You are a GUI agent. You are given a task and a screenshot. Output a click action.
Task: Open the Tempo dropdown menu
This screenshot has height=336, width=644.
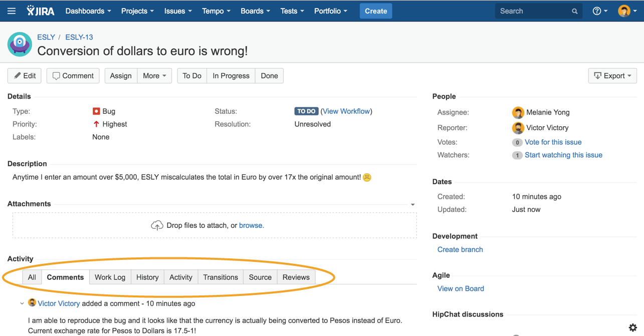pyautogui.click(x=216, y=11)
